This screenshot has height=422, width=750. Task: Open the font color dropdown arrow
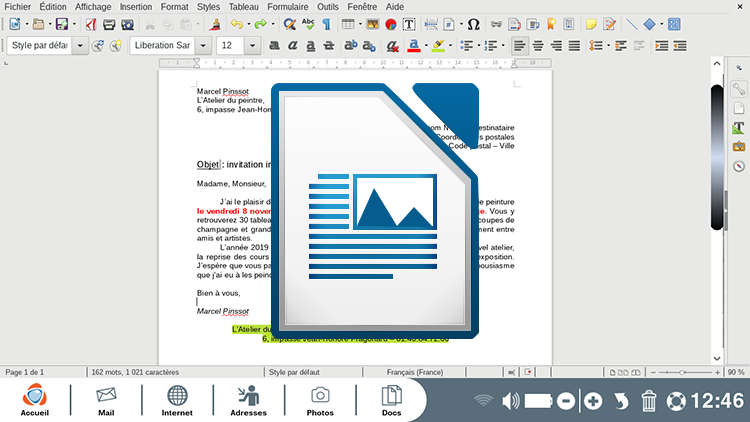pos(426,46)
